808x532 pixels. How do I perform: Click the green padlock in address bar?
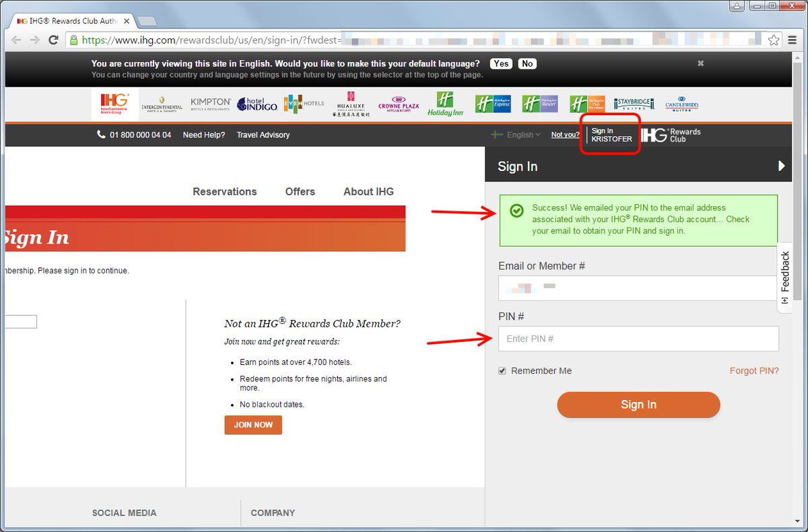pyautogui.click(x=74, y=40)
